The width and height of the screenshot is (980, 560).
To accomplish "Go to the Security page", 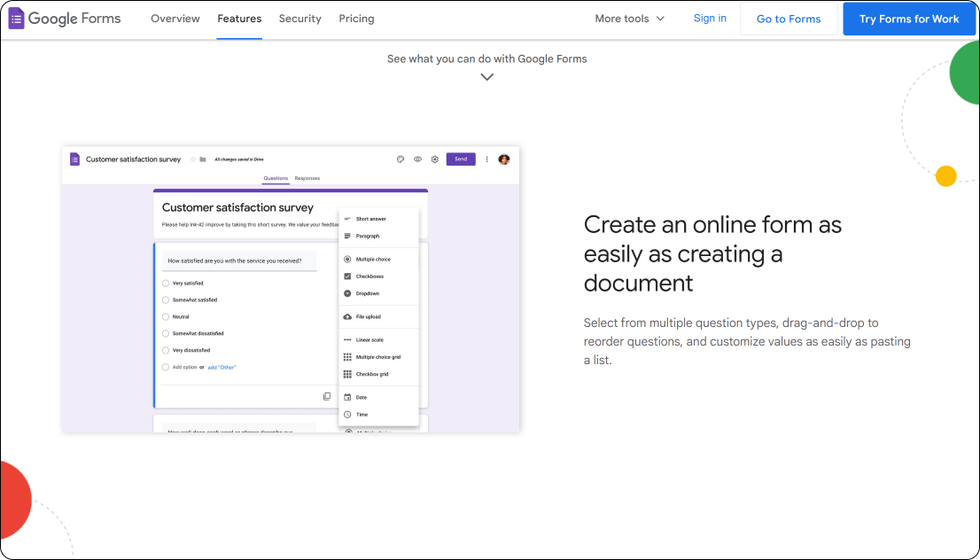I will pos(300,19).
